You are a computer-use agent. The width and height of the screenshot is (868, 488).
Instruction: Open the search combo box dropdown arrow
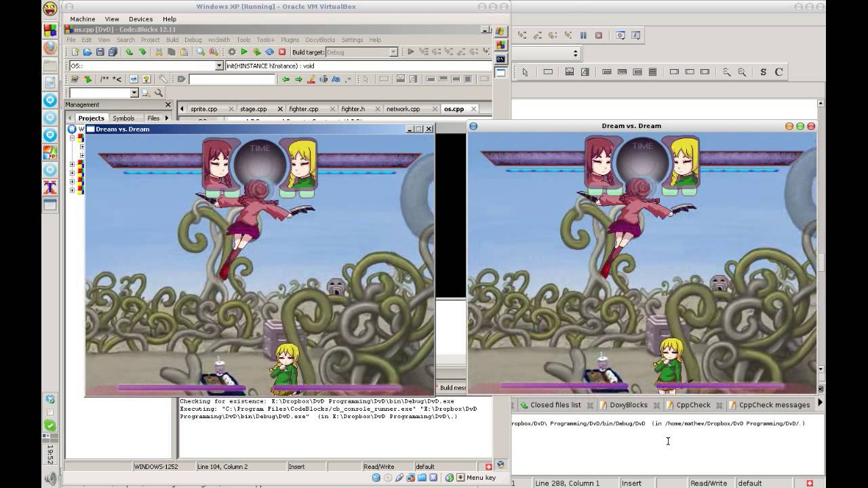[x=134, y=93]
